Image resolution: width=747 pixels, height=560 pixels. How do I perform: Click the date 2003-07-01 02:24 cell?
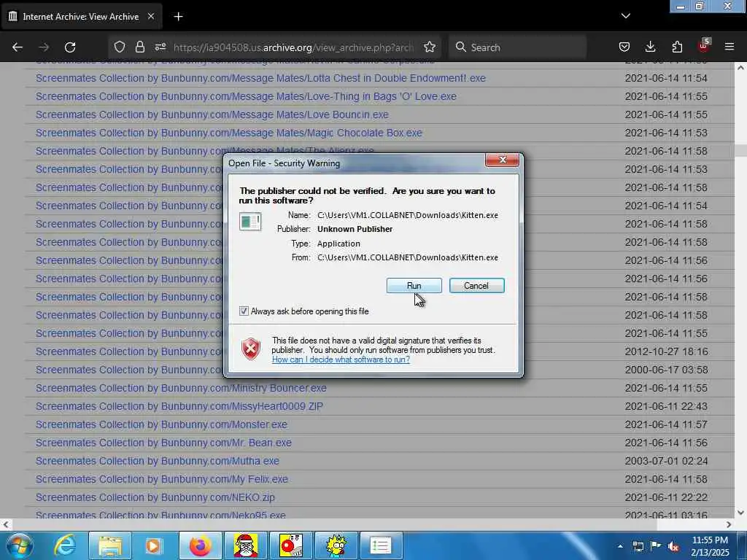click(x=666, y=461)
